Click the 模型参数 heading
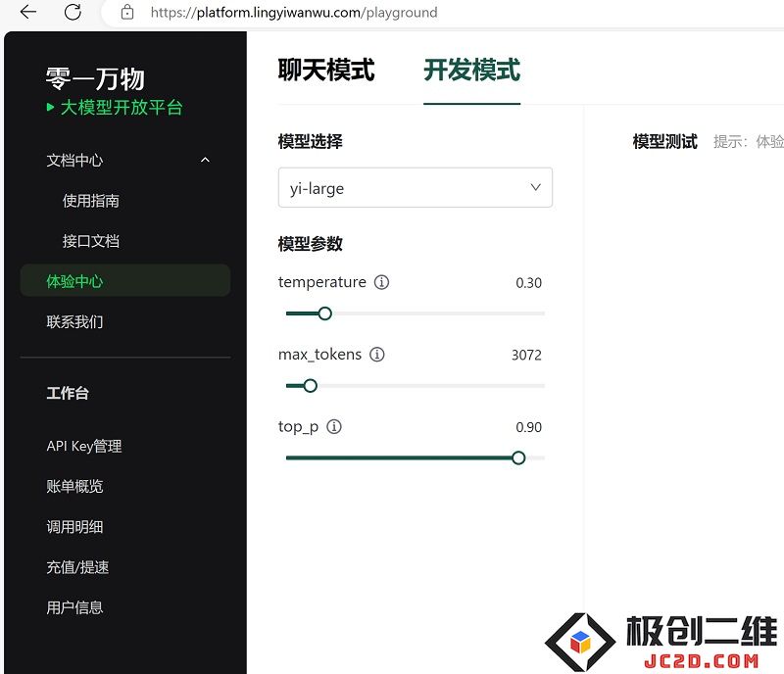This screenshot has width=784, height=674. coord(310,244)
